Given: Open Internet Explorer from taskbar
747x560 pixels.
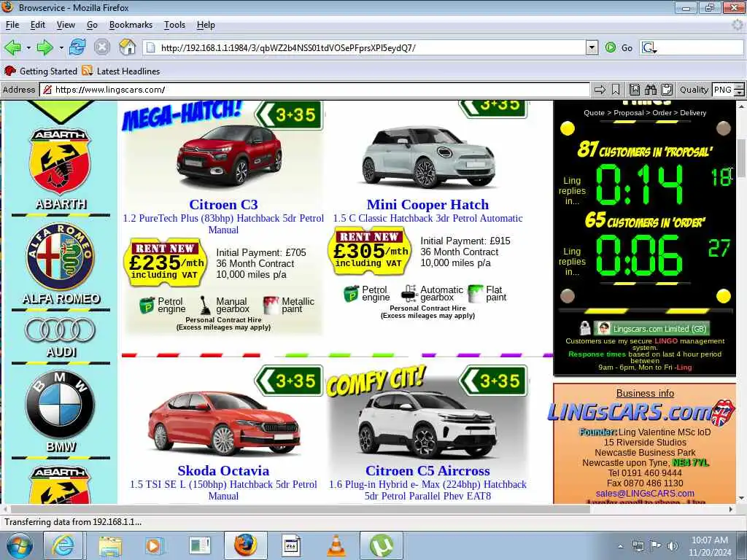Looking at the screenshot, I should [x=63, y=545].
